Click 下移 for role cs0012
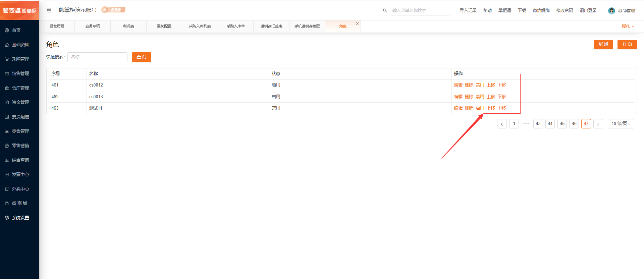Viewport: 644px width, 279px height. click(x=501, y=85)
